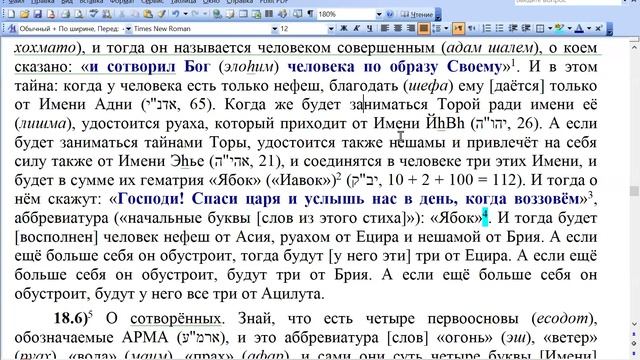Apply numbered list formatting
The width and height of the screenshot is (640, 360).
pos(487,28)
